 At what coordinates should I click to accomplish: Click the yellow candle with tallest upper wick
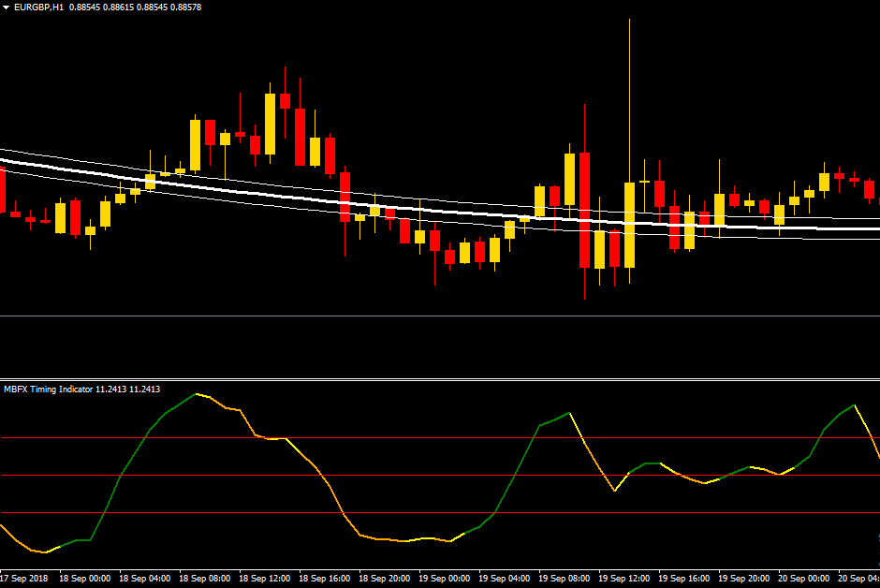point(629,225)
